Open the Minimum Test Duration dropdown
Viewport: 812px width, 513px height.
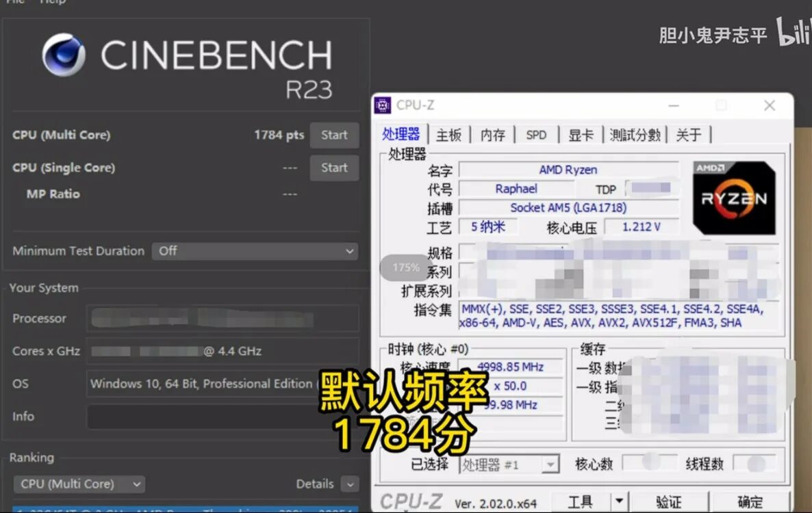(x=255, y=251)
